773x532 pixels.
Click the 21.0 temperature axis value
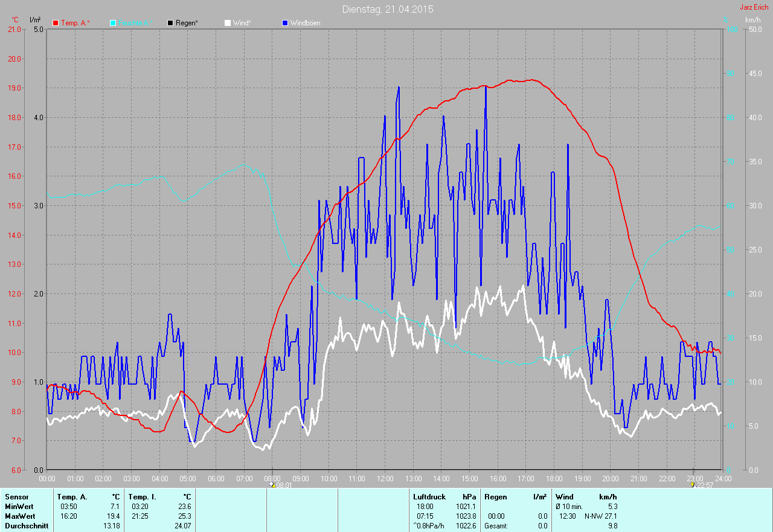point(13,30)
